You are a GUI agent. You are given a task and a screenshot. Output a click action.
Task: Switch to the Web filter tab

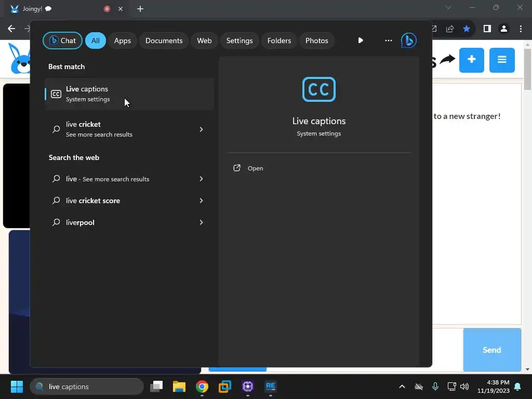204,41
